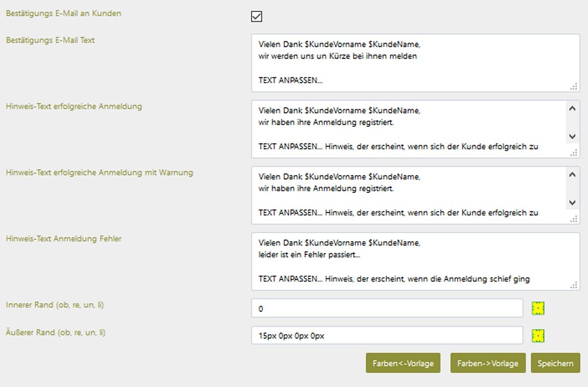The width and height of the screenshot is (588, 387).
Task: Click the margin editor icon beside Äußerer Rand
Action: coord(538,336)
